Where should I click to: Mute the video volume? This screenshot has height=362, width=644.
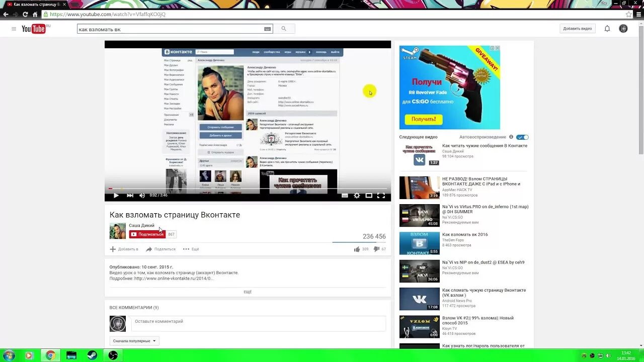142,195
